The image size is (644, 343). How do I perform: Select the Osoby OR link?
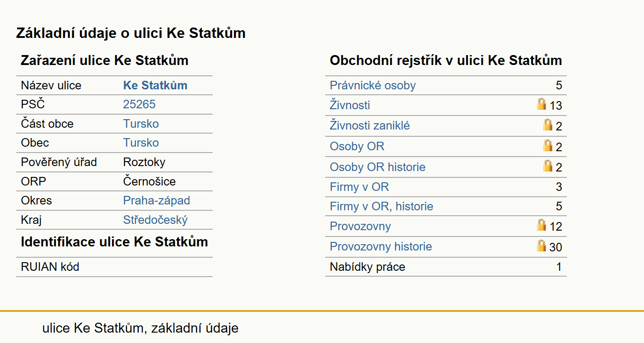(357, 147)
